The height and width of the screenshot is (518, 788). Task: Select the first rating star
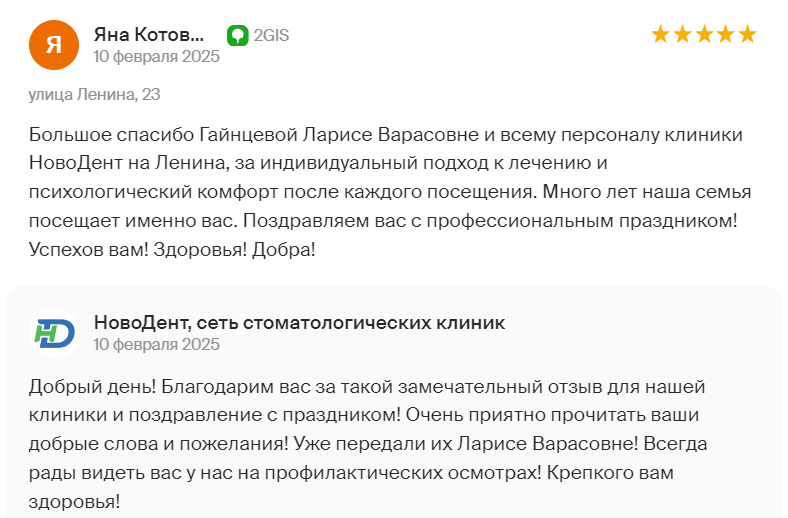[660, 34]
